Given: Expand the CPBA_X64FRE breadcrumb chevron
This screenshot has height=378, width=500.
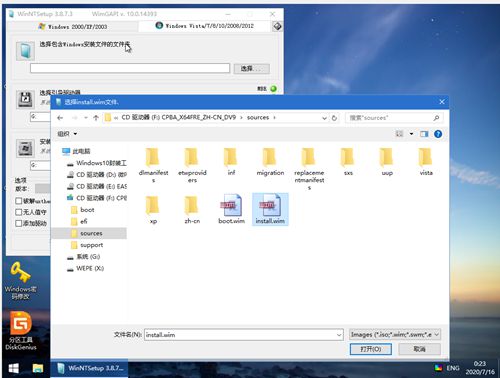Looking at the screenshot, I should click(242, 118).
